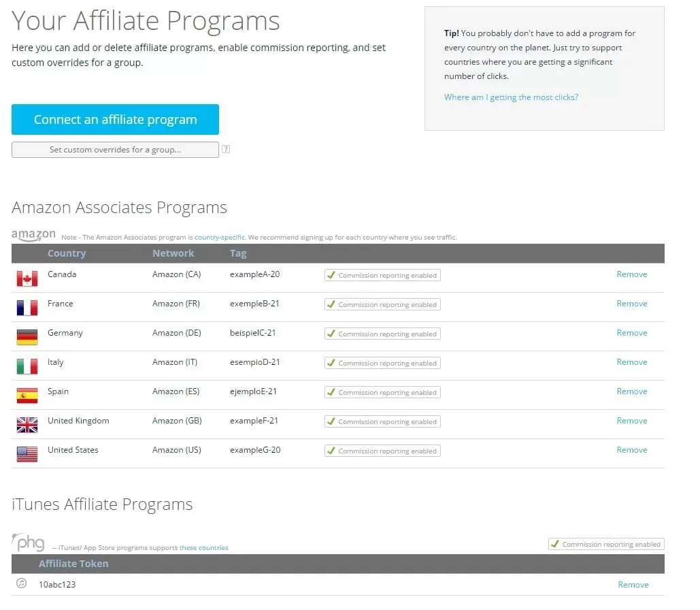Open 'Where am I getting the most clicks?'
Image resolution: width=700 pixels, height=610 pixels.
click(511, 97)
